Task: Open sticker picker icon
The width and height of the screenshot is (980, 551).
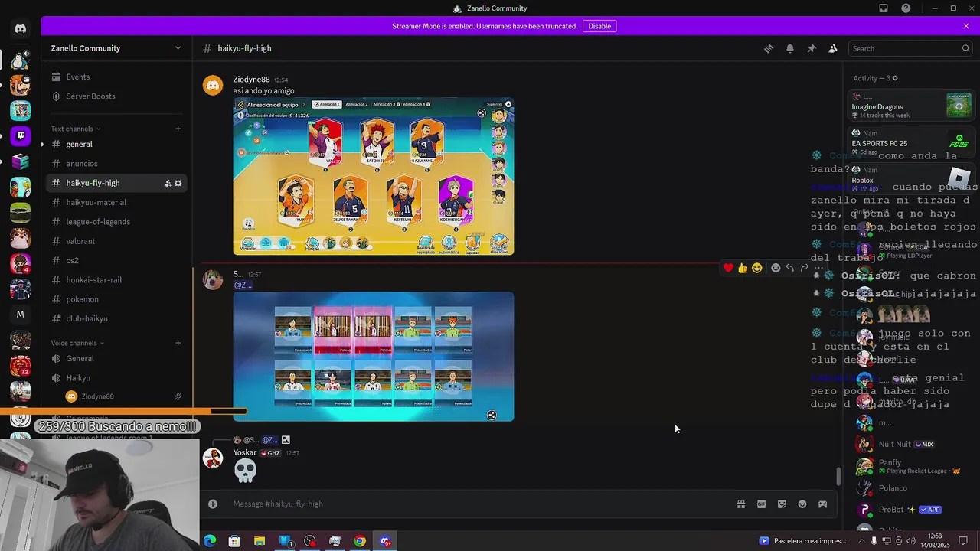Action: point(782,504)
